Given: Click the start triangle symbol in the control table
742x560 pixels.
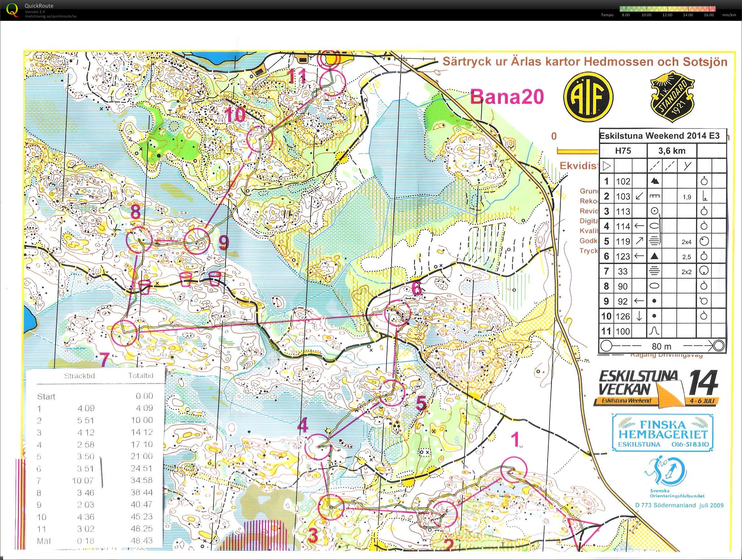Looking at the screenshot, I should (x=607, y=166).
